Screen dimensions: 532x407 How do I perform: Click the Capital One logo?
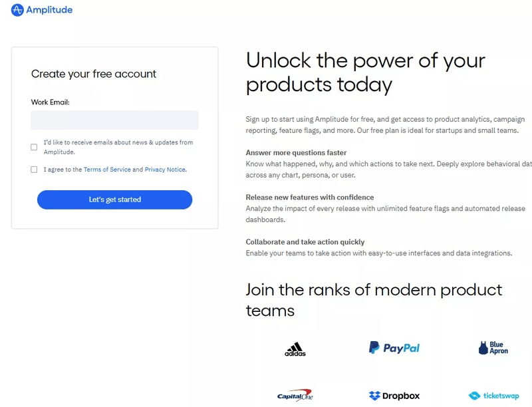click(x=295, y=394)
